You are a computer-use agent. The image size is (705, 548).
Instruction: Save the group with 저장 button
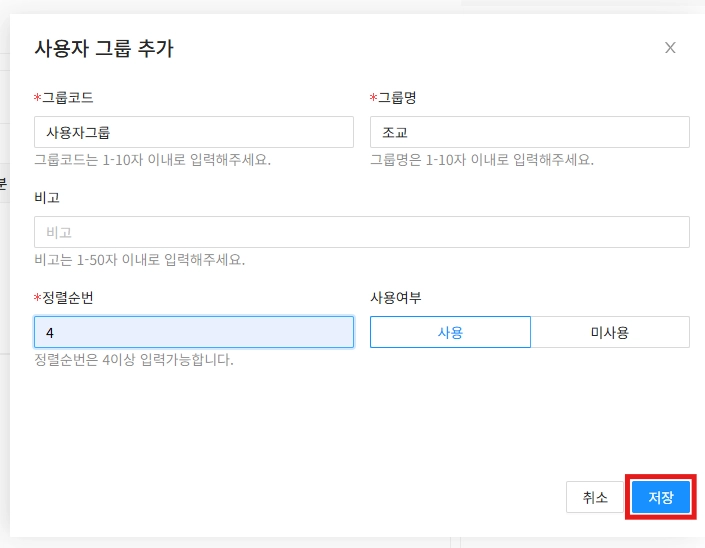661,497
